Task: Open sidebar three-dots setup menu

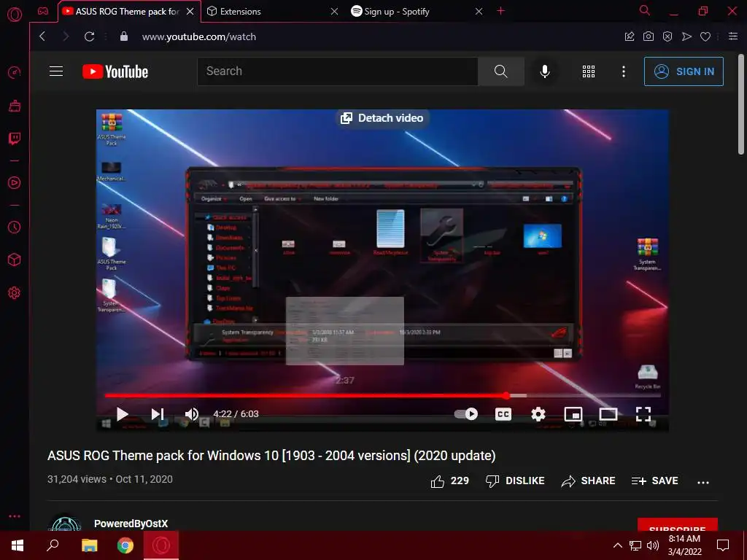Action: (15, 516)
